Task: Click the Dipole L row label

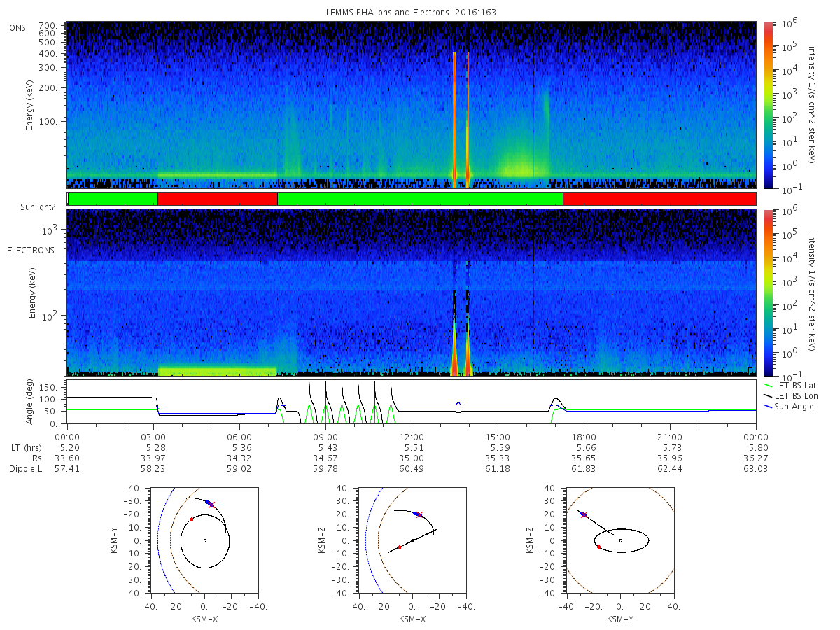Action: pyautogui.click(x=25, y=469)
